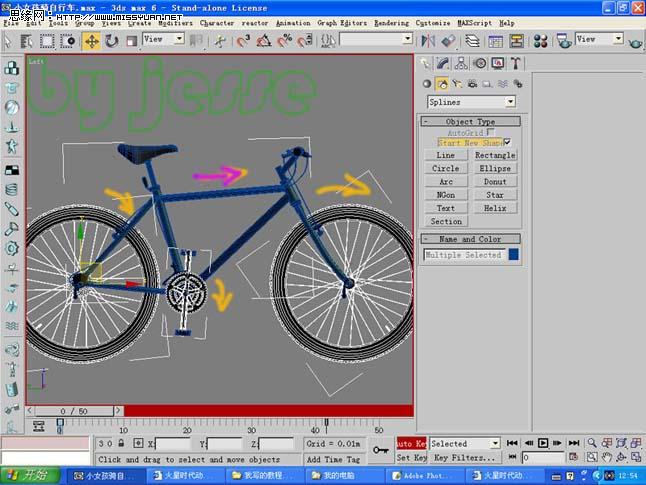Viewport: 646px width, 485px height.
Task: Click the Circle spline button
Action: pyautogui.click(x=446, y=169)
